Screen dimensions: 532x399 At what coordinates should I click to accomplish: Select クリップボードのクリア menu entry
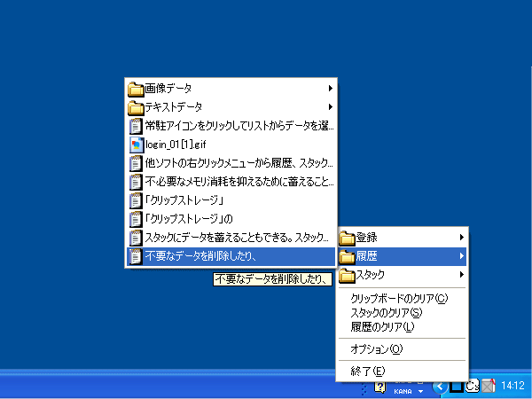[x=399, y=299]
